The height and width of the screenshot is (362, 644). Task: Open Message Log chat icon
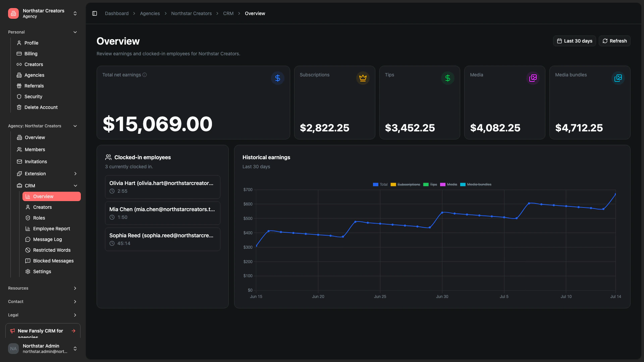28,239
